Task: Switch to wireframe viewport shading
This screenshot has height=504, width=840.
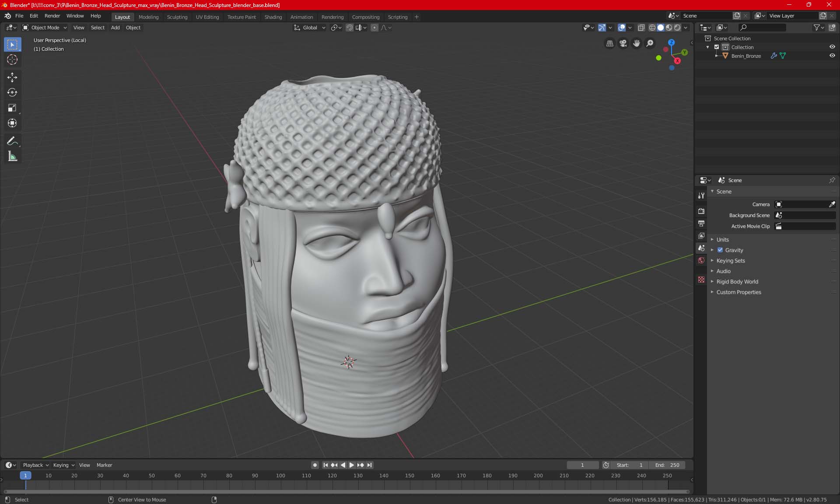Action: coord(652,28)
